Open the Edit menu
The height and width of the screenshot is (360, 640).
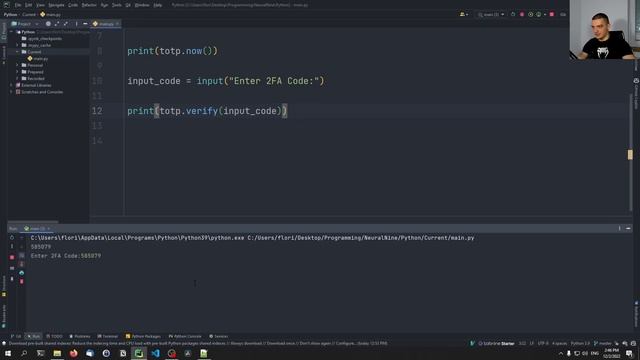[x=28, y=5]
